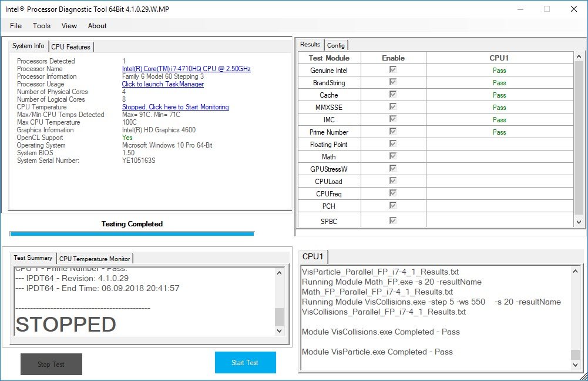Open the View menu
This screenshot has height=381, width=588.
coord(69,25)
